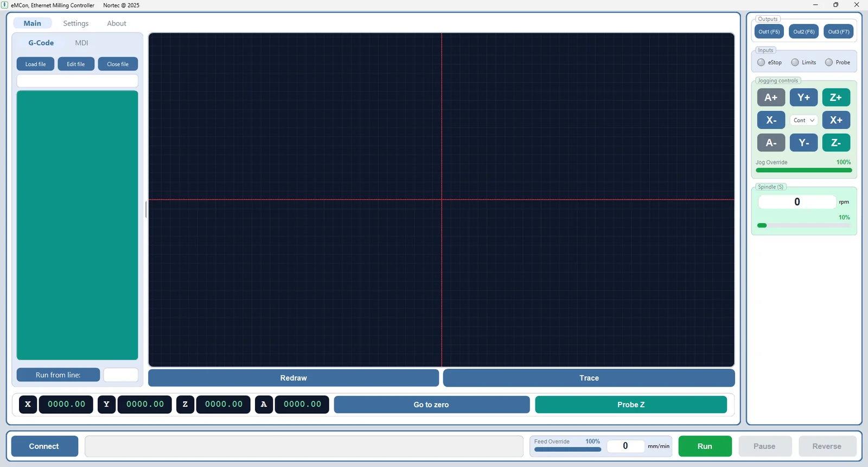Zero the X axis label button
868x467 pixels.
click(x=28, y=405)
